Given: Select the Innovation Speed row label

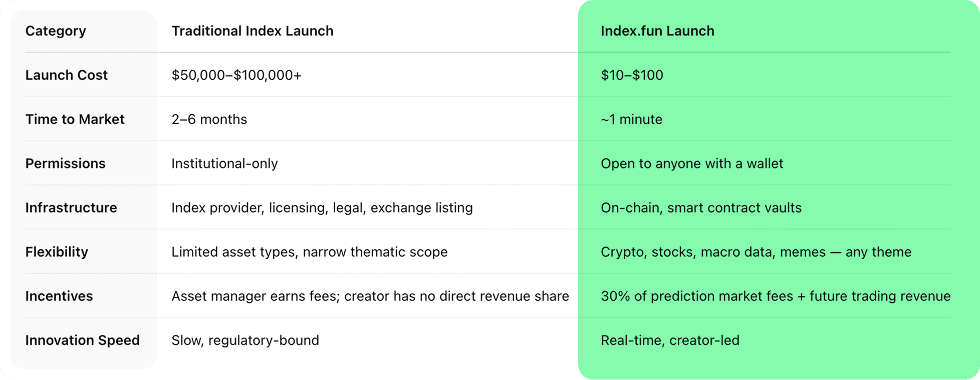Looking at the screenshot, I should [x=83, y=340].
